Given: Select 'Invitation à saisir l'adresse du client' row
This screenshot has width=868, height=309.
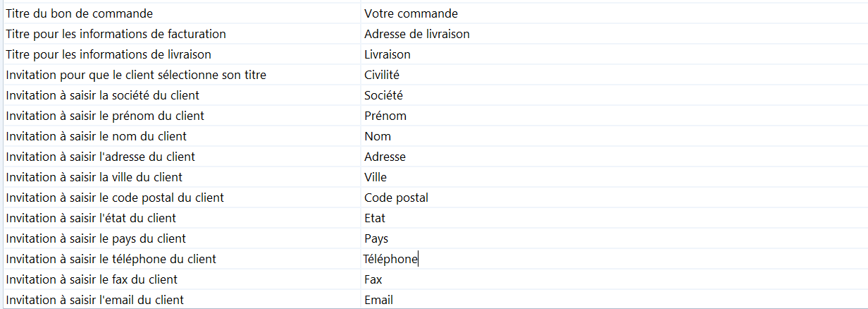Looking at the screenshot, I should pyautogui.click(x=100, y=157).
